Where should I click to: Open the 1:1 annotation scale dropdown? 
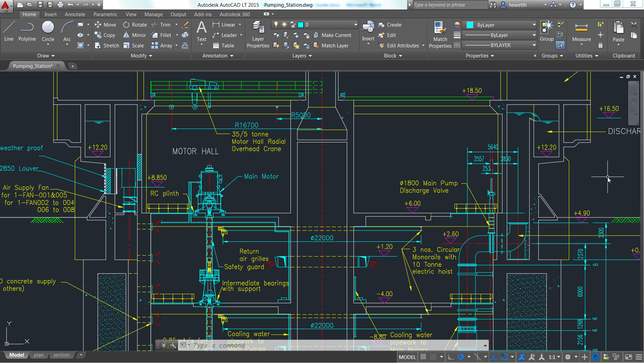(x=557, y=357)
